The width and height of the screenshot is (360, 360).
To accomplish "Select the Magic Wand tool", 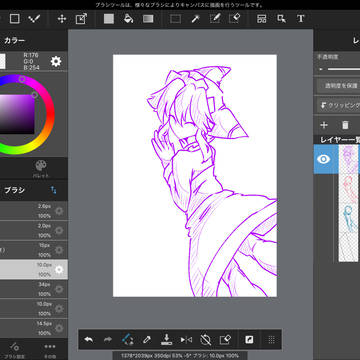I will click(x=195, y=19).
